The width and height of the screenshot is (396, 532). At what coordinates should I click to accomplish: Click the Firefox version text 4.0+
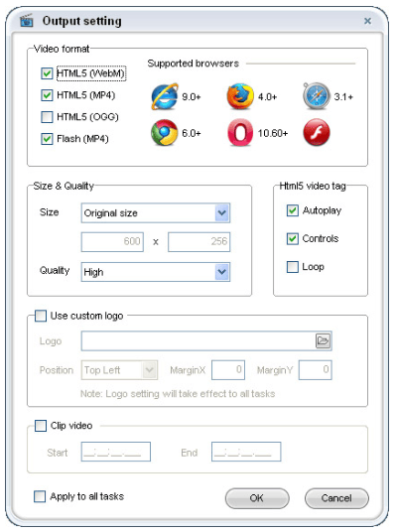tap(267, 97)
